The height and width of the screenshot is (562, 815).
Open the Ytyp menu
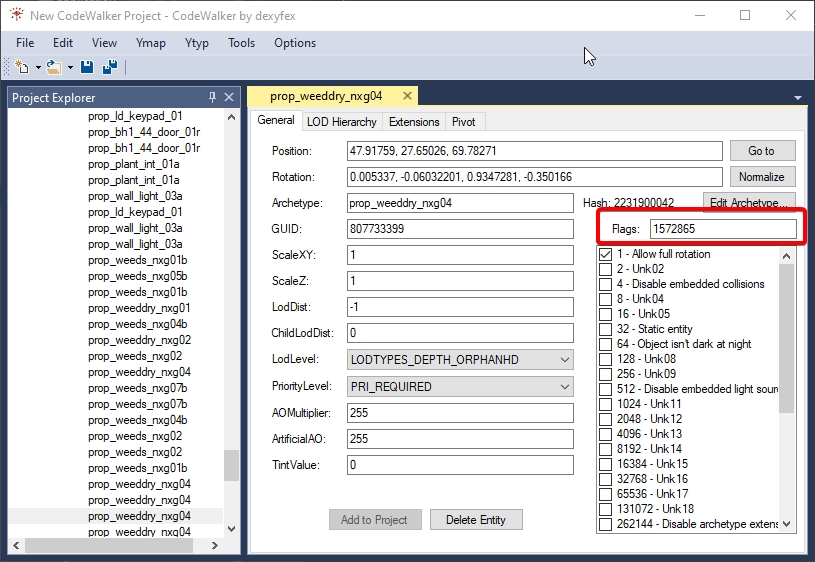196,43
